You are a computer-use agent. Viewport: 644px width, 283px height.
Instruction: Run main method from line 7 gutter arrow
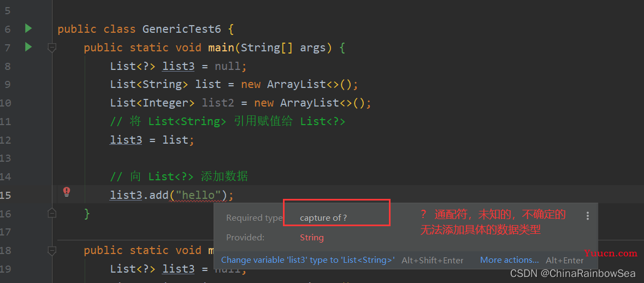28,47
